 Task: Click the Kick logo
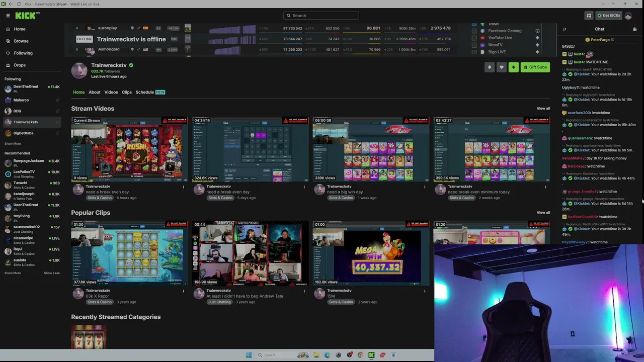coord(27,16)
